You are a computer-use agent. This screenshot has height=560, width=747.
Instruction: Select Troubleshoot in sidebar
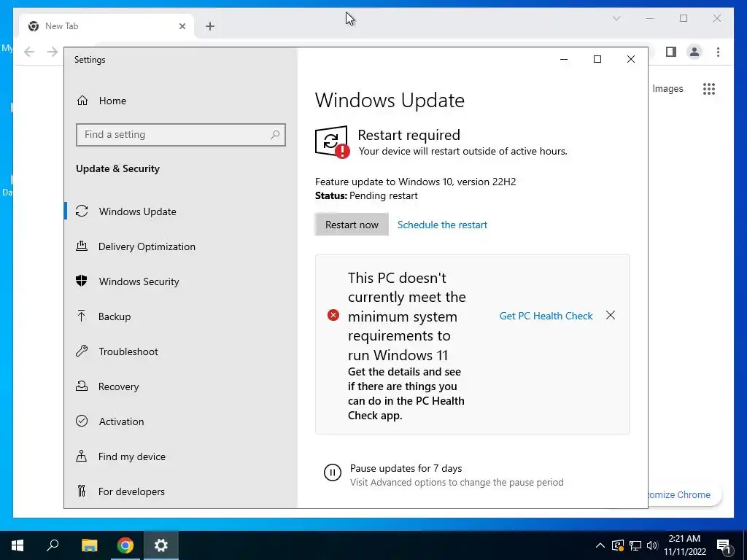point(128,351)
